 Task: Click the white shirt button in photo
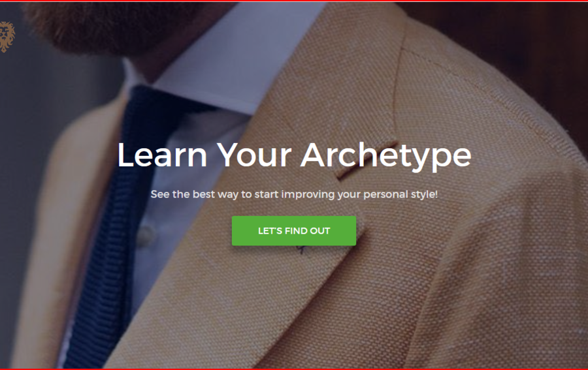pyautogui.click(x=146, y=235)
